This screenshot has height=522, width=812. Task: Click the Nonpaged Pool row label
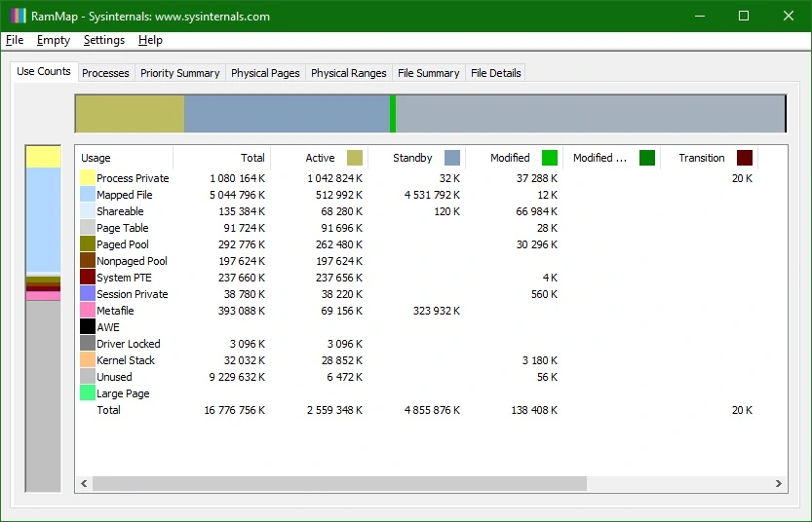click(132, 261)
